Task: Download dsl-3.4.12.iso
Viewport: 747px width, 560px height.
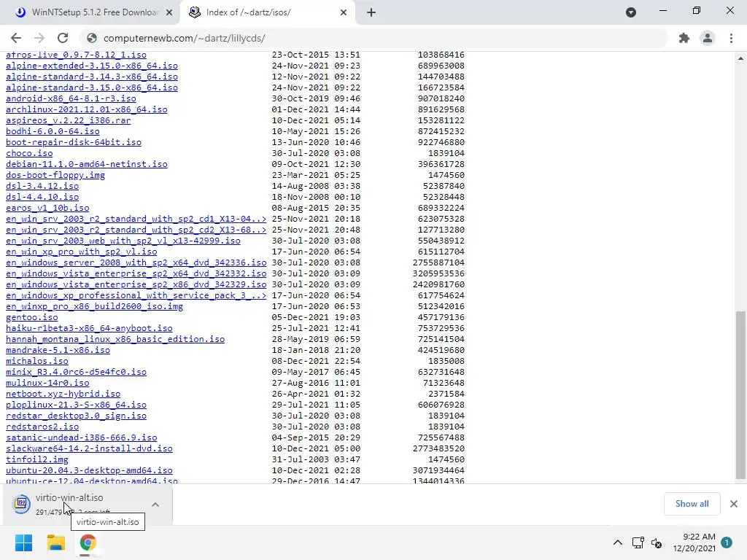Action: point(42,186)
